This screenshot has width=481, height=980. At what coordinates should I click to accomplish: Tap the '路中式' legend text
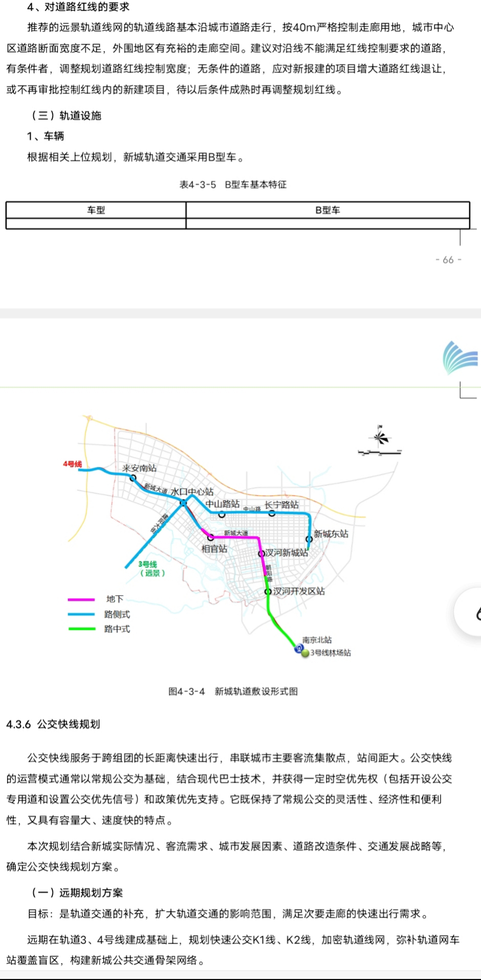click(x=117, y=629)
